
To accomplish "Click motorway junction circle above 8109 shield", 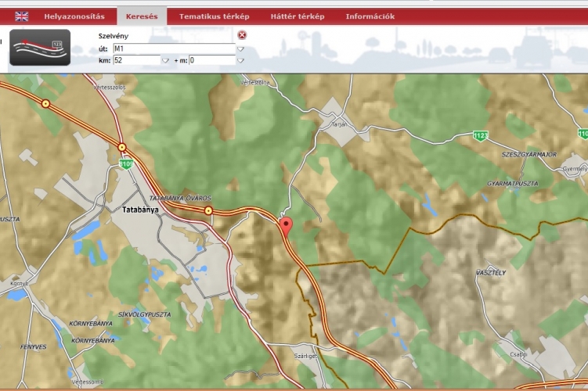I will [x=122, y=146].
